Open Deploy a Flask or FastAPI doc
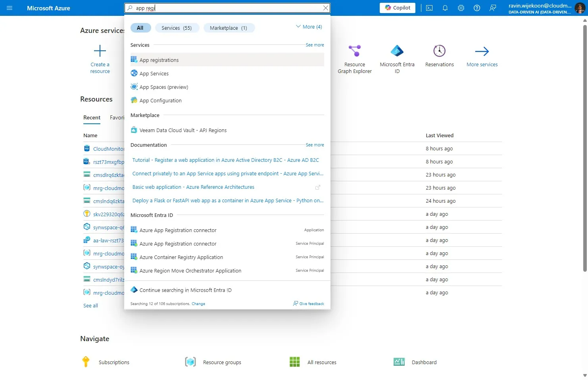Viewport: 588px width, 380px height. click(228, 200)
